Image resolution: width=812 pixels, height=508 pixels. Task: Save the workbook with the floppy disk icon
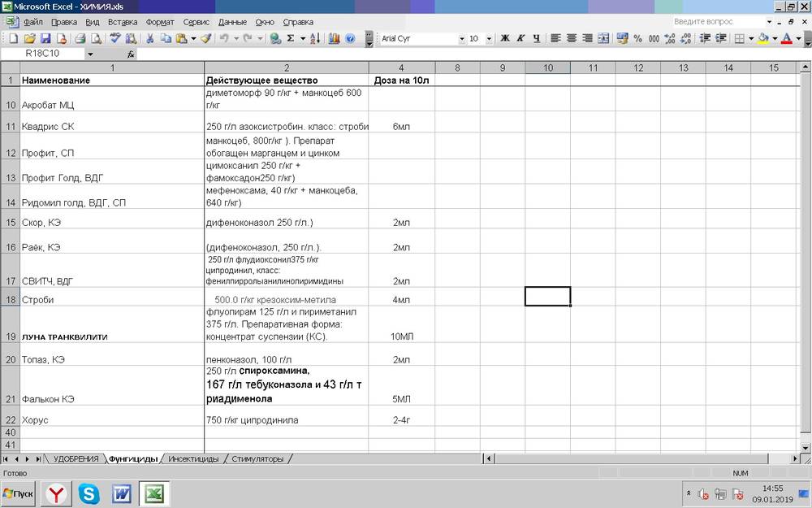pos(45,38)
